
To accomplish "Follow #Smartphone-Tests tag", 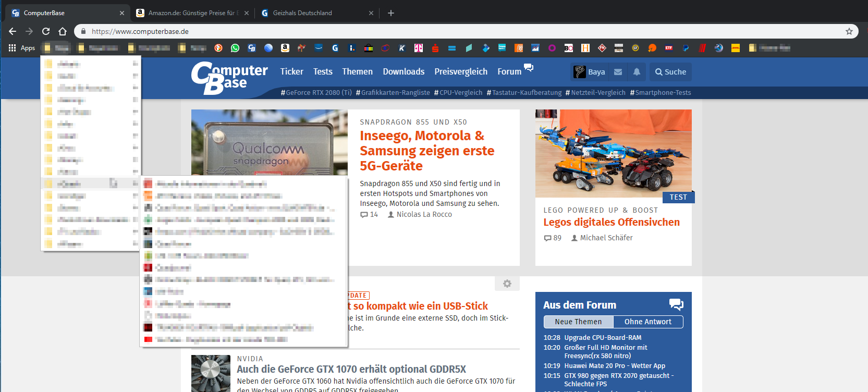I will click(x=661, y=93).
